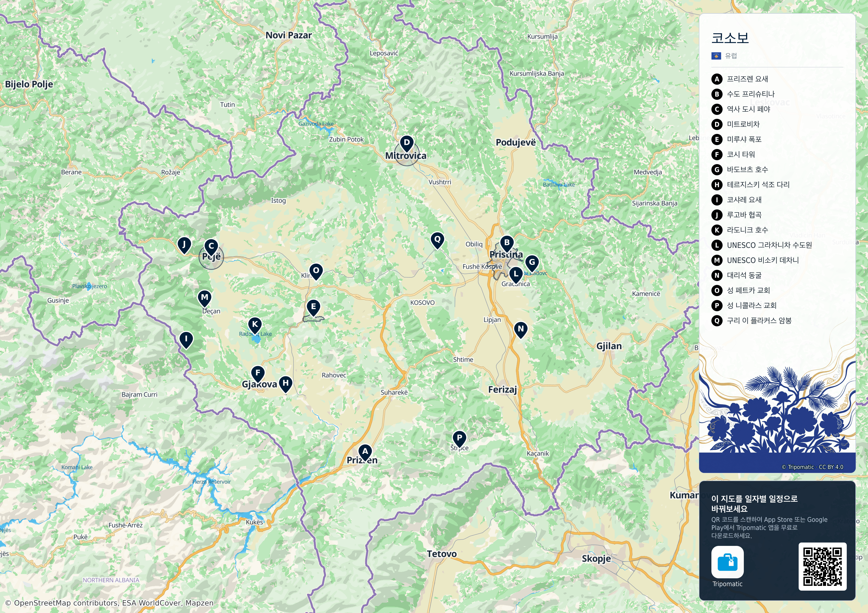868x613 pixels.
Task: Click the QR code image
Action: [x=822, y=566]
